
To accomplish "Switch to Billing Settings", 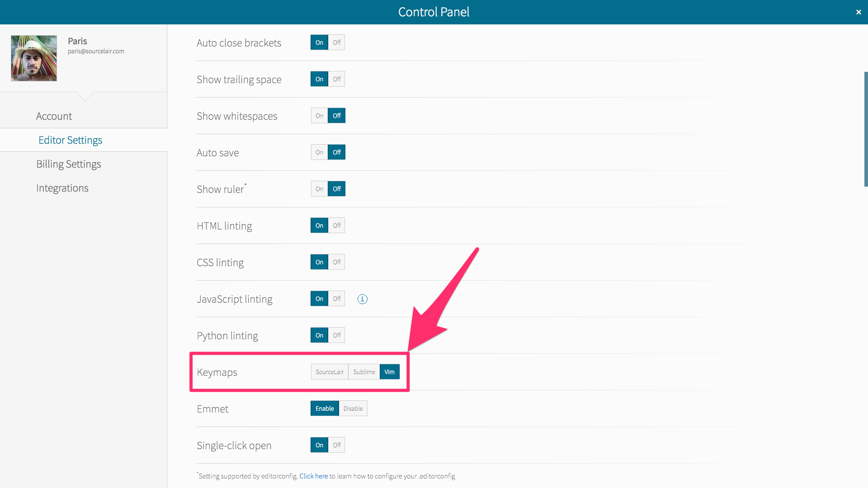I will (68, 164).
